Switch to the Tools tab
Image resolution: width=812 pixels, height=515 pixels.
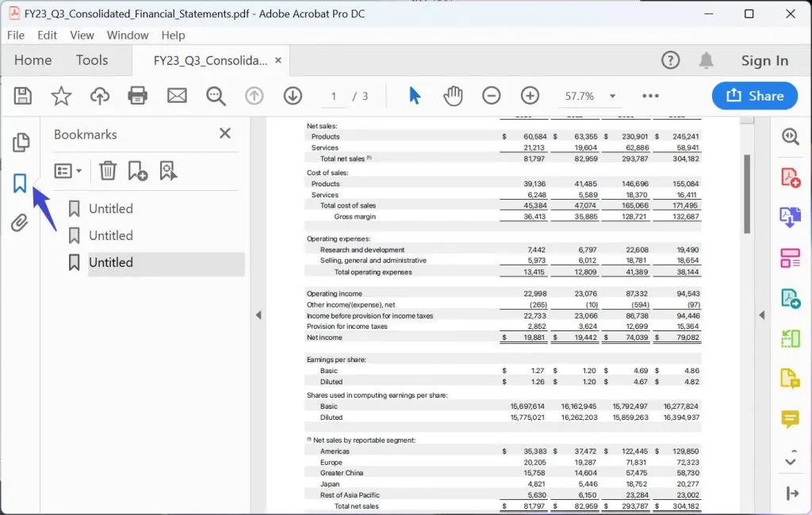[x=92, y=59]
